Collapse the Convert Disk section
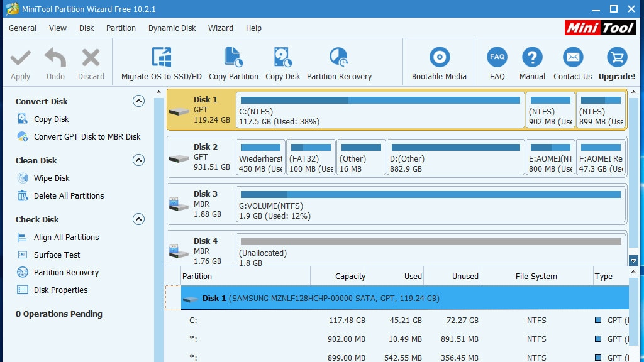 pyautogui.click(x=138, y=101)
